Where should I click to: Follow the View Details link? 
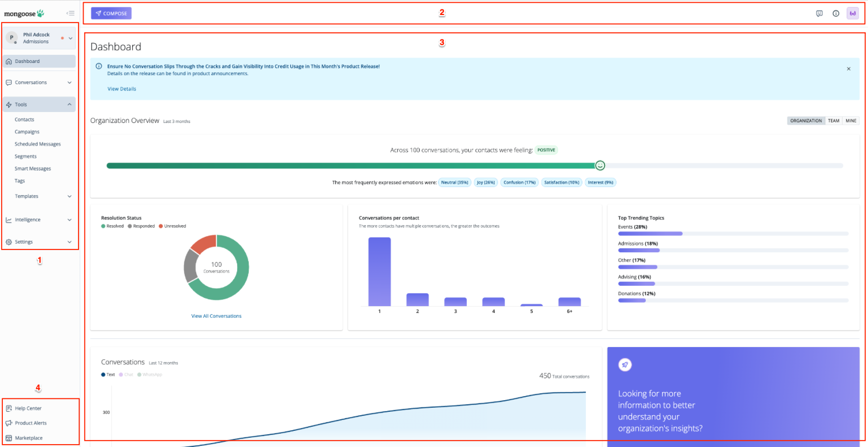point(122,89)
